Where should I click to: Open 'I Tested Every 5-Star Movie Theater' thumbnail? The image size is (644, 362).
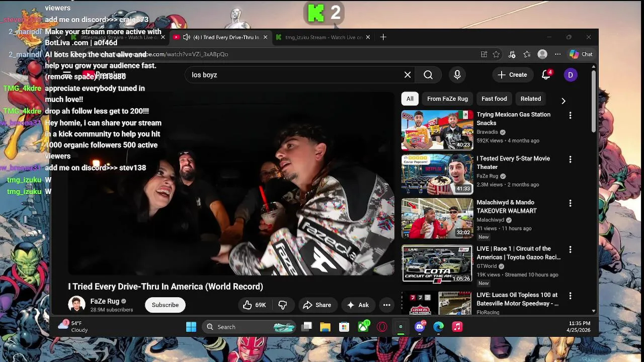tap(437, 174)
